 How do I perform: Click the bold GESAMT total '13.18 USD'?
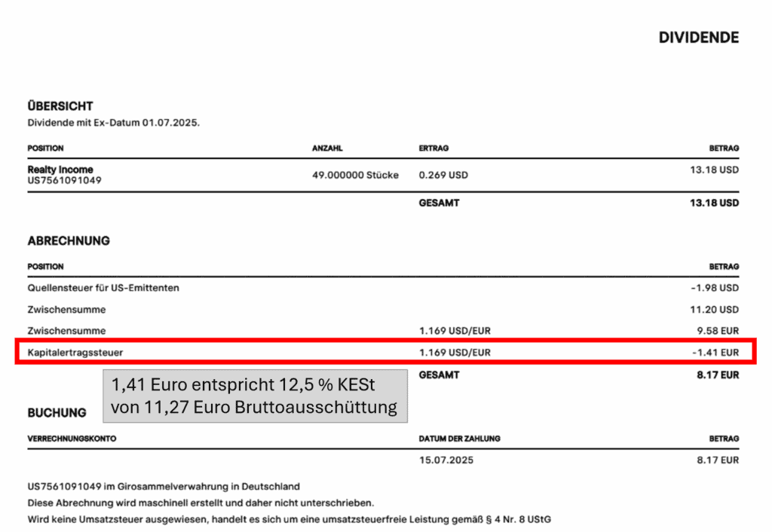pos(715,203)
